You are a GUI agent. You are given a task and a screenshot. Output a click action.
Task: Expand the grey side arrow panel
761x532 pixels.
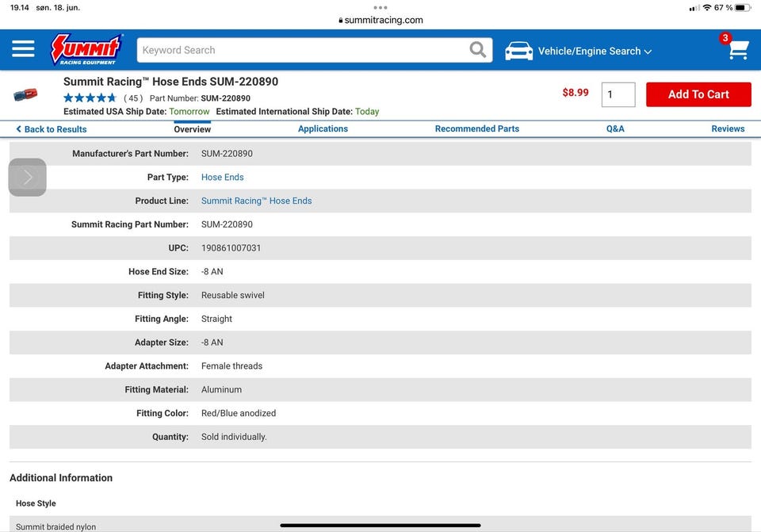point(28,177)
